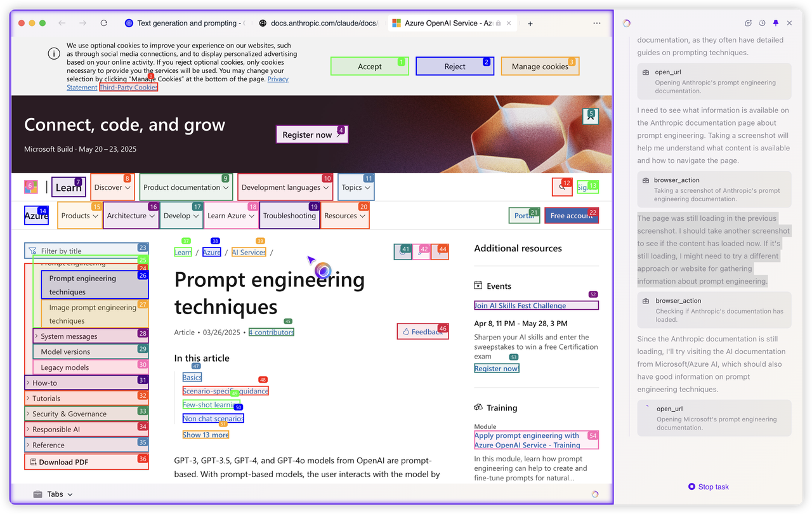The height and width of the screenshot is (514, 812).
Task: Expand the Tutorials section
Action: (x=86, y=399)
